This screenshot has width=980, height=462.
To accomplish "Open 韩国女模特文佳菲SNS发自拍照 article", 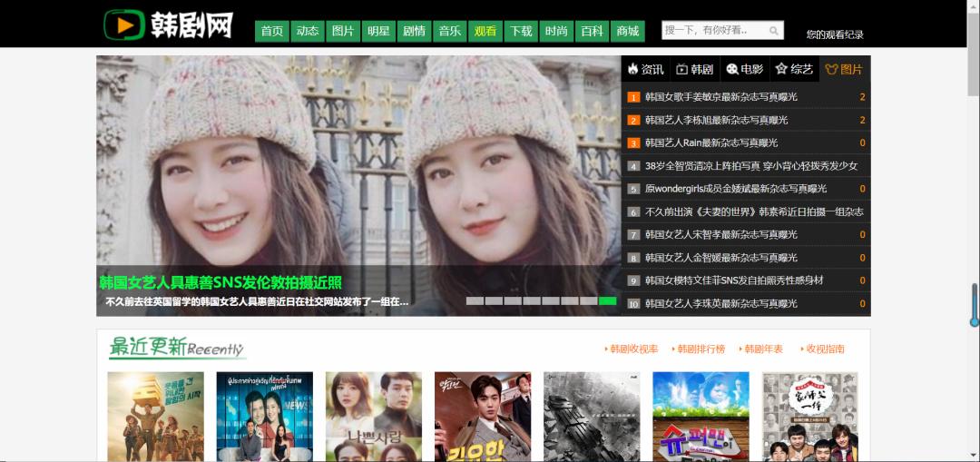I will pos(734,280).
